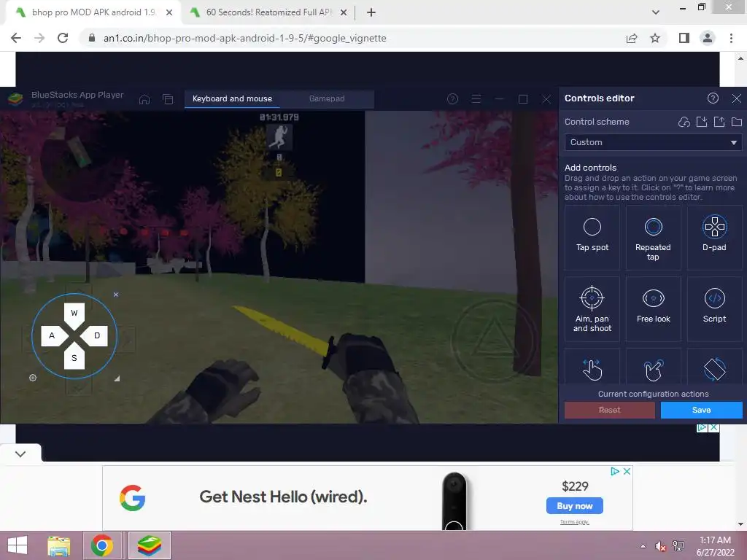This screenshot has height=560, width=747.
Task: Open Windows Start menu
Action: click(x=18, y=545)
